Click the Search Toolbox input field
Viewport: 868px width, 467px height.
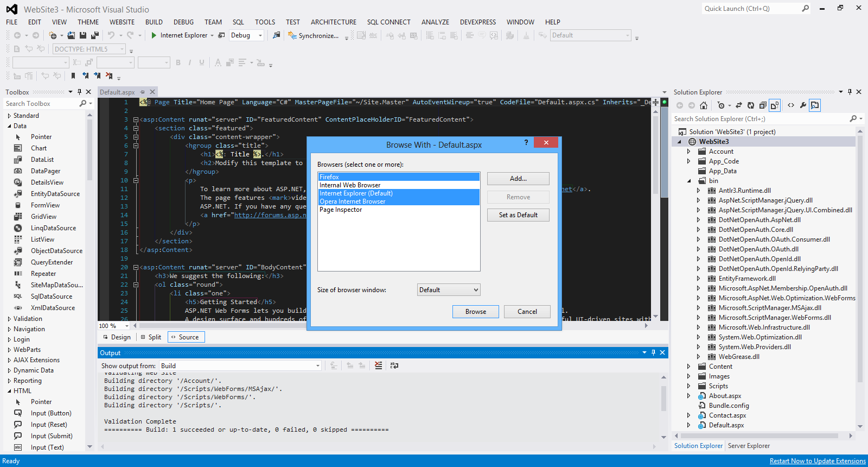[42, 104]
